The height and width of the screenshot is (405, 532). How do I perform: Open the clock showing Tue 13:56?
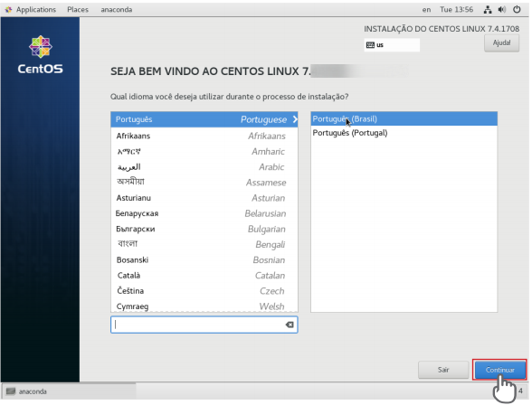(456, 9)
